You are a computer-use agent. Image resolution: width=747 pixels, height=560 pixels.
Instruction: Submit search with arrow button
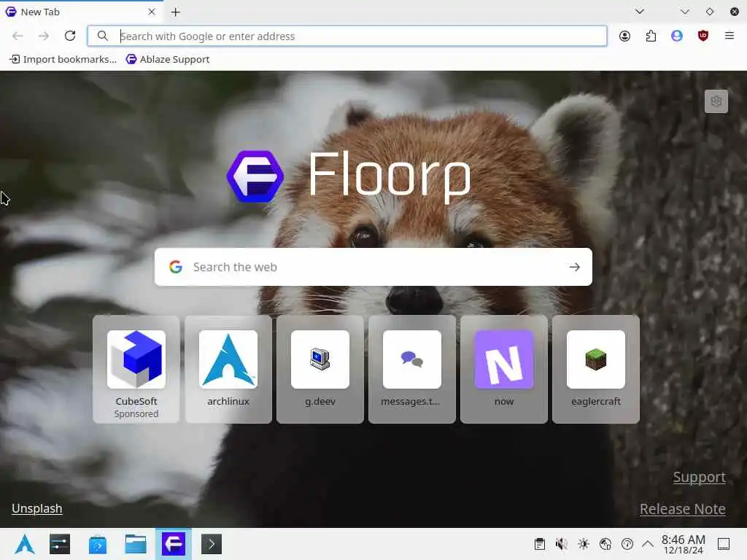(575, 267)
